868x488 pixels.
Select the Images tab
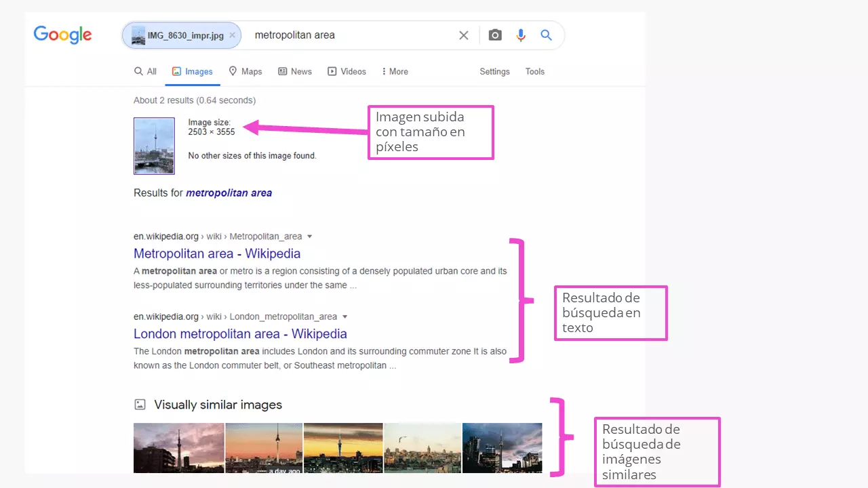click(193, 71)
